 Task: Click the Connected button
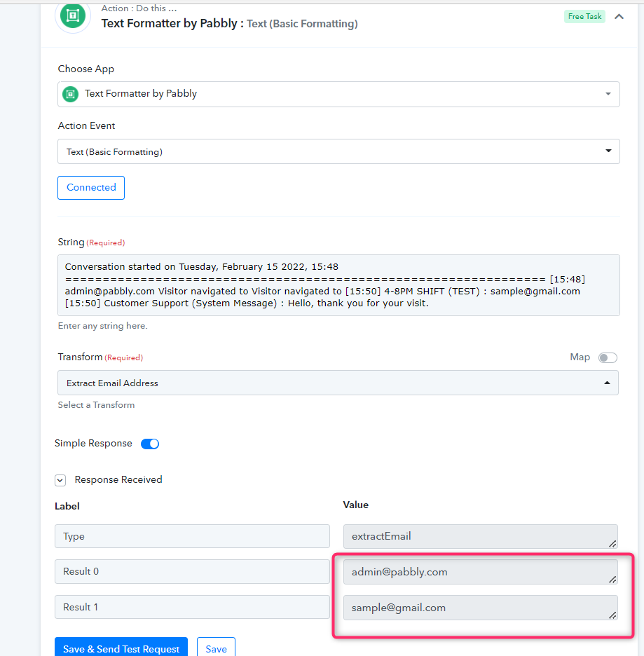click(x=91, y=187)
